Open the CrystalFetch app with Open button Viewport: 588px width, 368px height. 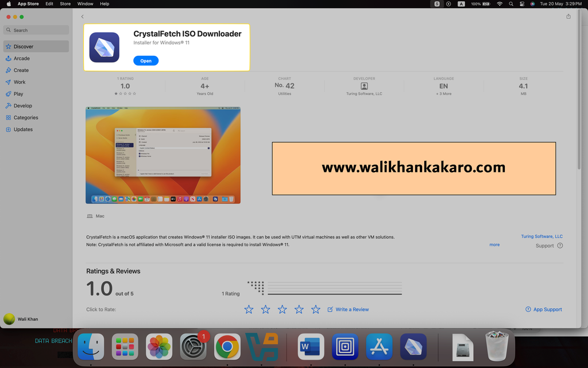point(146,61)
